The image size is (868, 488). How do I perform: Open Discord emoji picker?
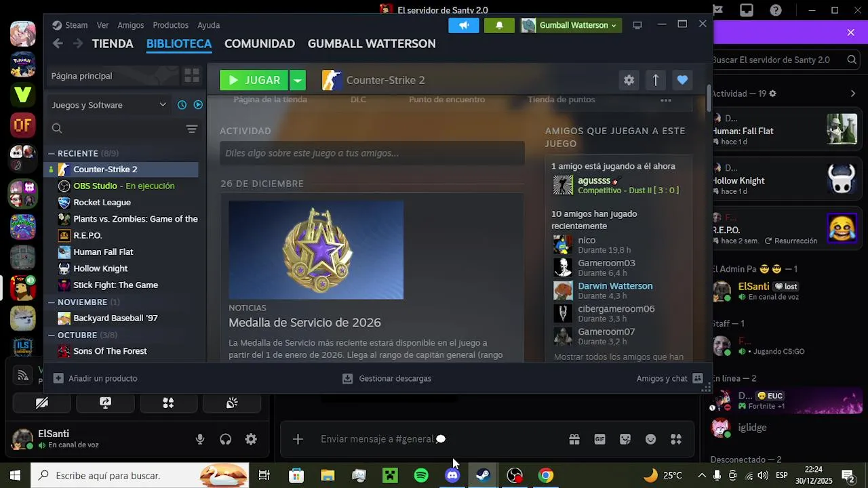(x=651, y=439)
